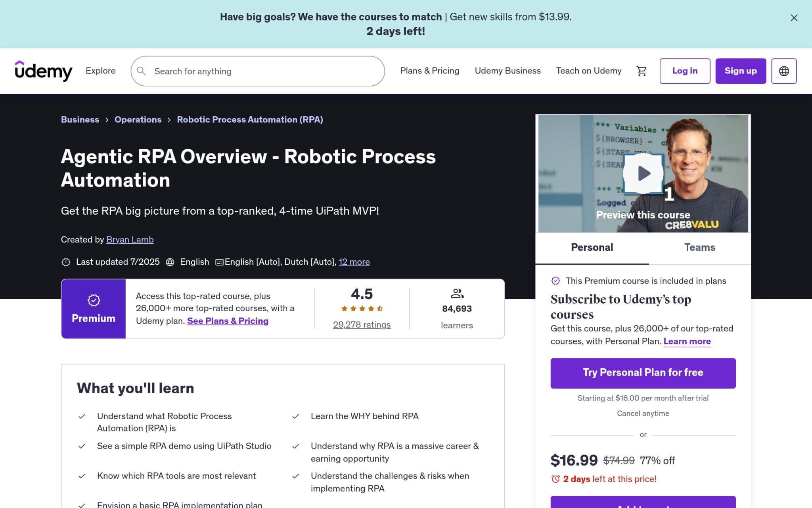Go to Operations breadcrumb
Image resolution: width=812 pixels, height=508 pixels.
(x=138, y=119)
